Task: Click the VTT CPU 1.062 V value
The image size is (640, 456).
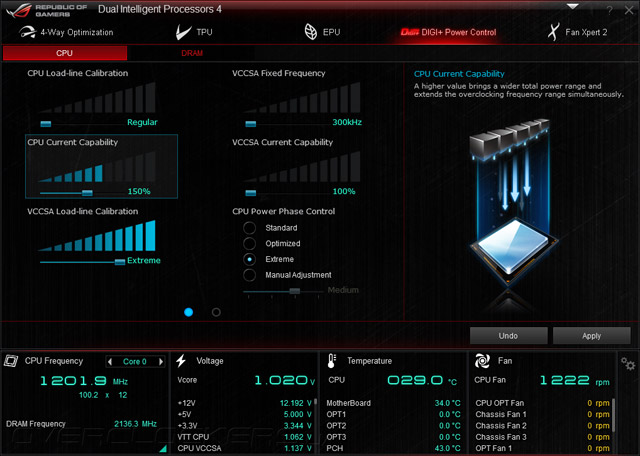Action: tap(298, 437)
